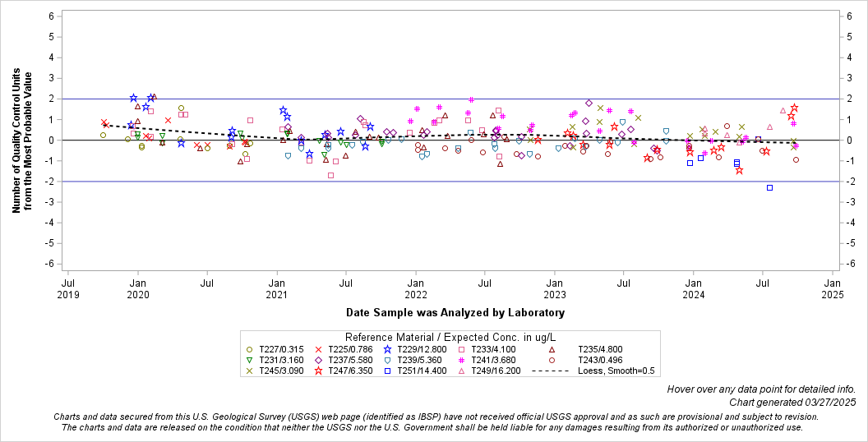Click the T233/4.100 pink square legend marker
868x442 pixels.
click(x=461, y=350)
